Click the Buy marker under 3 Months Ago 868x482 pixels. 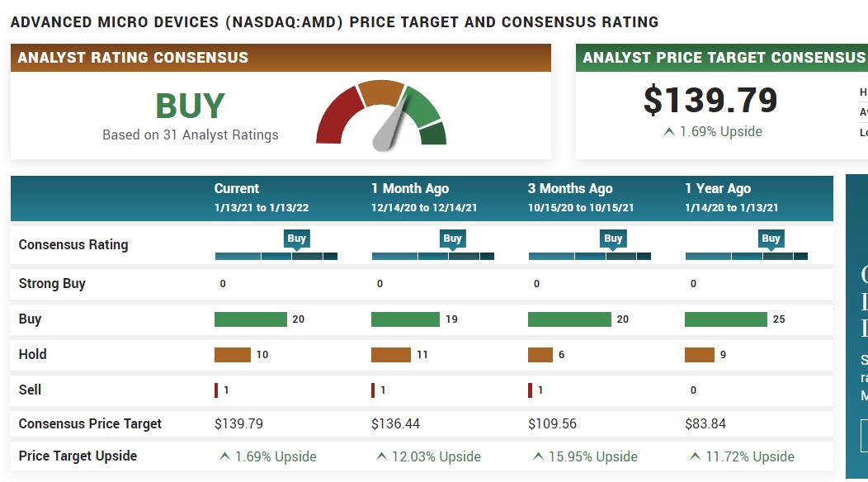pyautogui.click(x=613, y=239)
